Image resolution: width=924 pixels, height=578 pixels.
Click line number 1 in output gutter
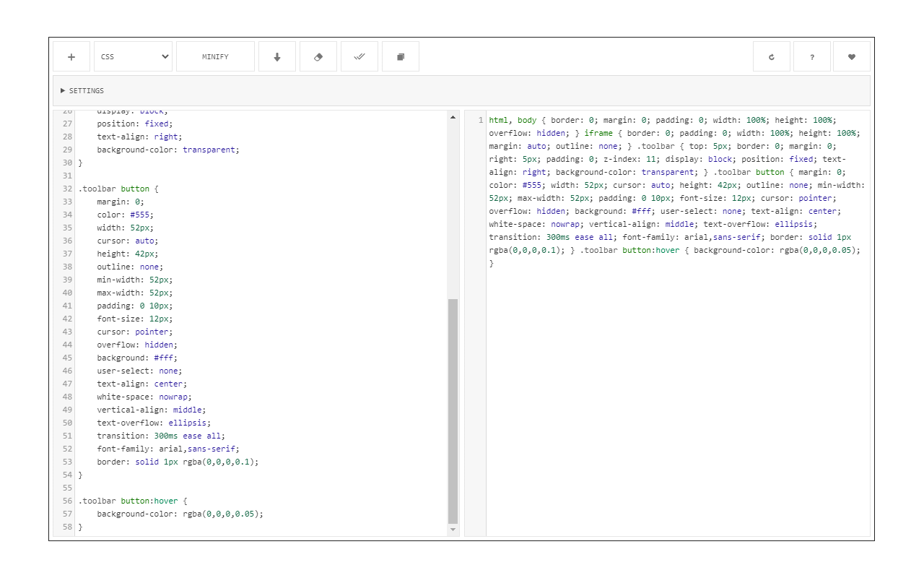[481, 120]
